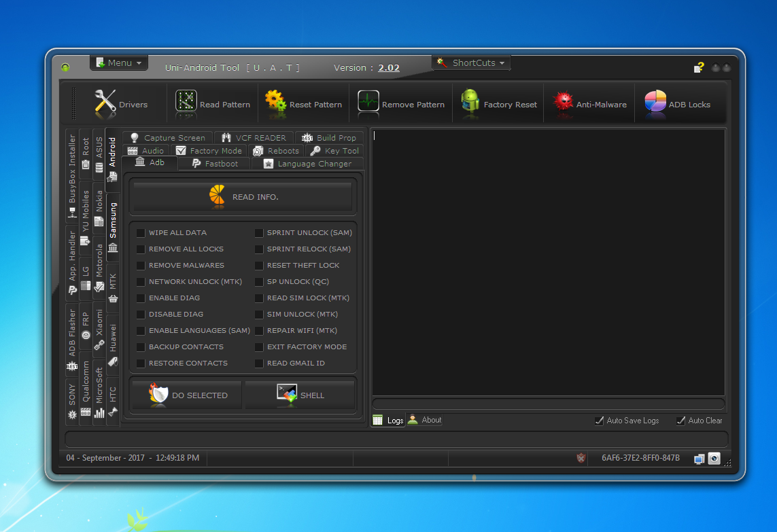
Task: Check REMOVE ALL LOCKS option
Action: pyautogui.click(x=141, y=249)
